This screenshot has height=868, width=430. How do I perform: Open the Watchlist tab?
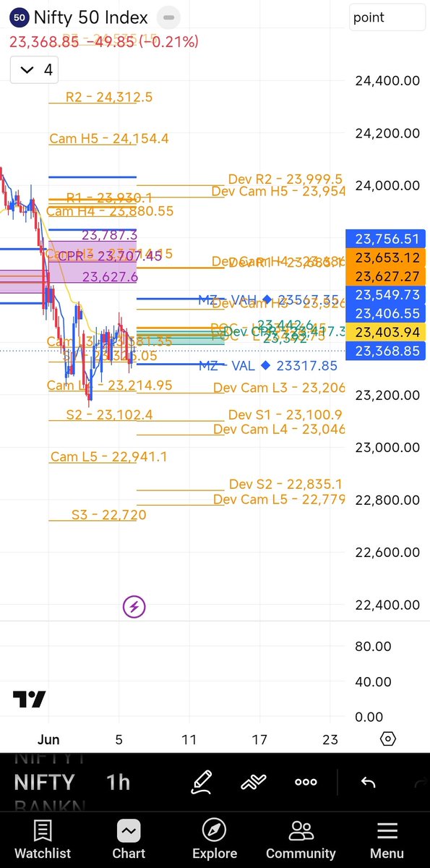pyautogui.click(x=43, y=839)
